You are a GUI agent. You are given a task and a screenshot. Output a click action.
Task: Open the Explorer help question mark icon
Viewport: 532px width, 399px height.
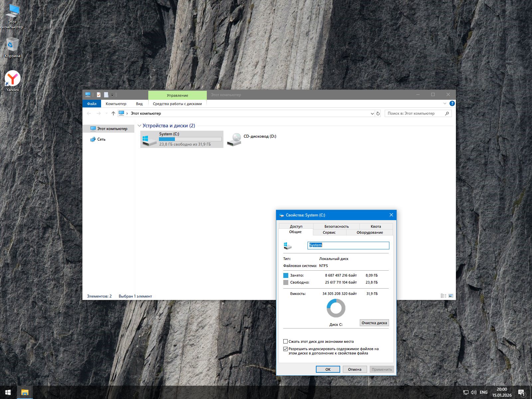tap(452, 103)
